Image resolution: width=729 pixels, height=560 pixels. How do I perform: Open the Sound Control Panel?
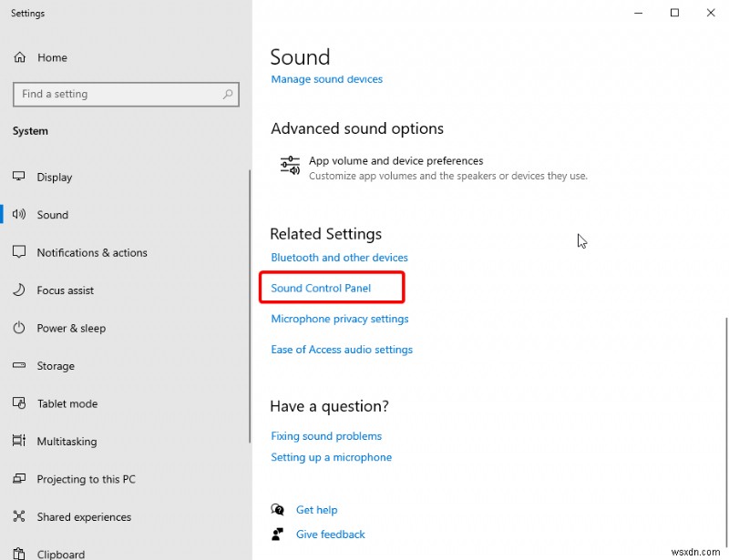[321, 287]
